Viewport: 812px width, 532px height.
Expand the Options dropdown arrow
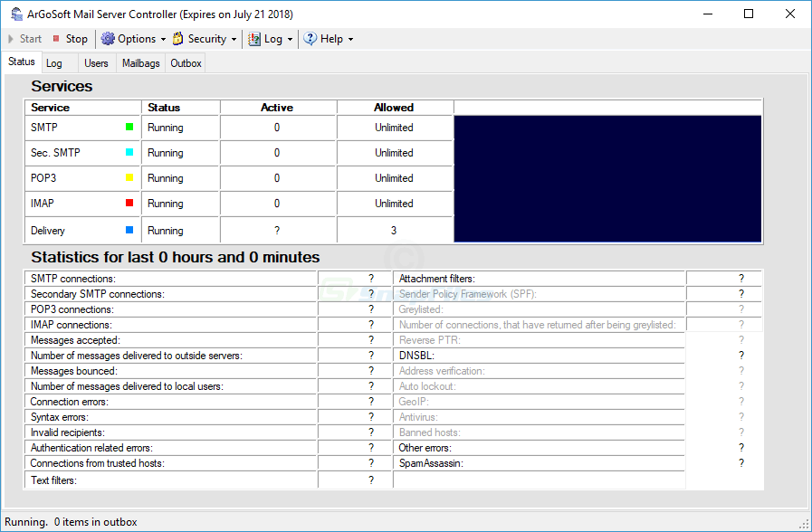point(163,39)
